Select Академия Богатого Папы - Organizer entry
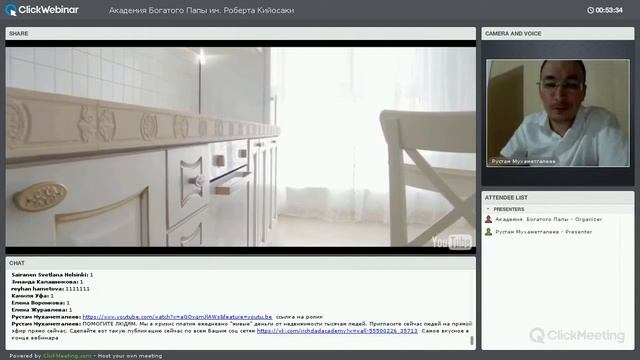The width and height of the screenshot is (640, 360). pyautogui.click(x=549, y=219)
